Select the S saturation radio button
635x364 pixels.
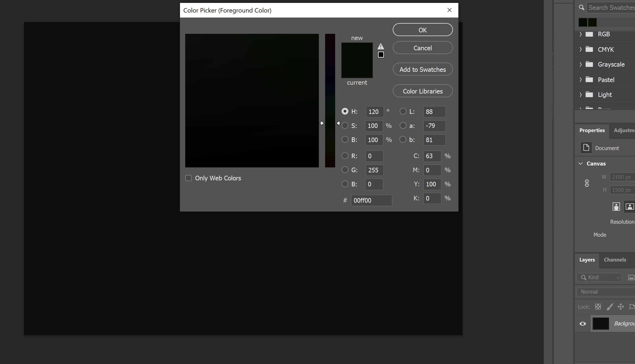(x=345, y=125)
